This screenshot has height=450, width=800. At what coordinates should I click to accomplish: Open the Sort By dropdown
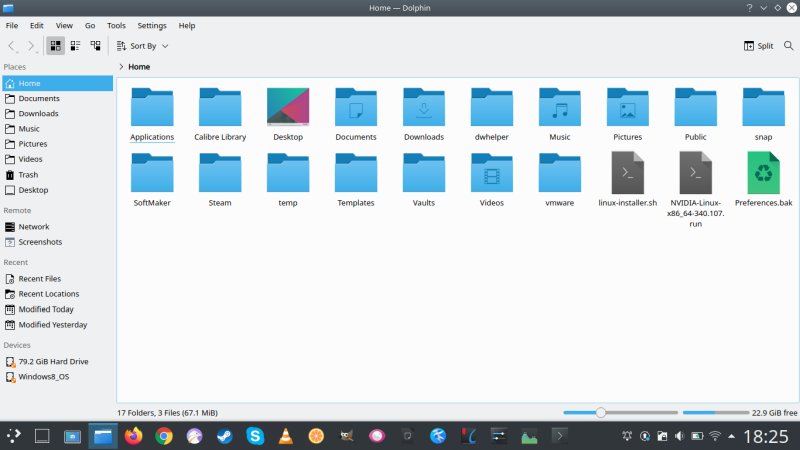coord(142,46)
